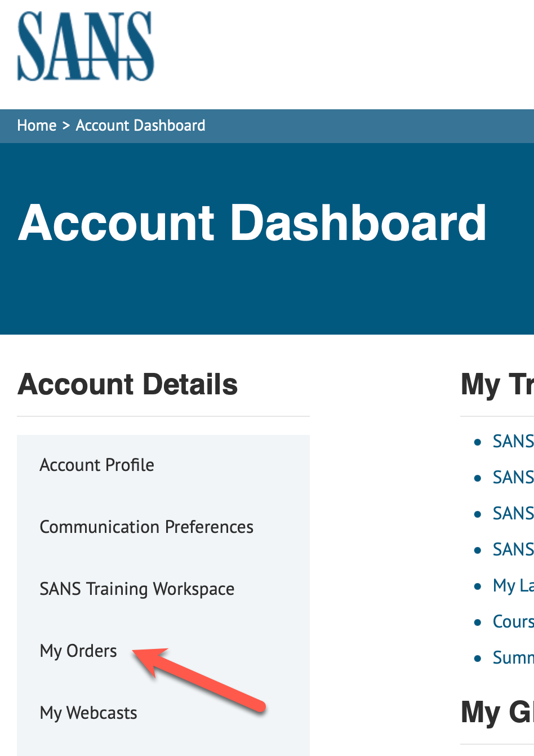The width and height of the screenshot is (534, 756).
Task: Click the first SANS link in right list
Action: (x=513, y=442)
